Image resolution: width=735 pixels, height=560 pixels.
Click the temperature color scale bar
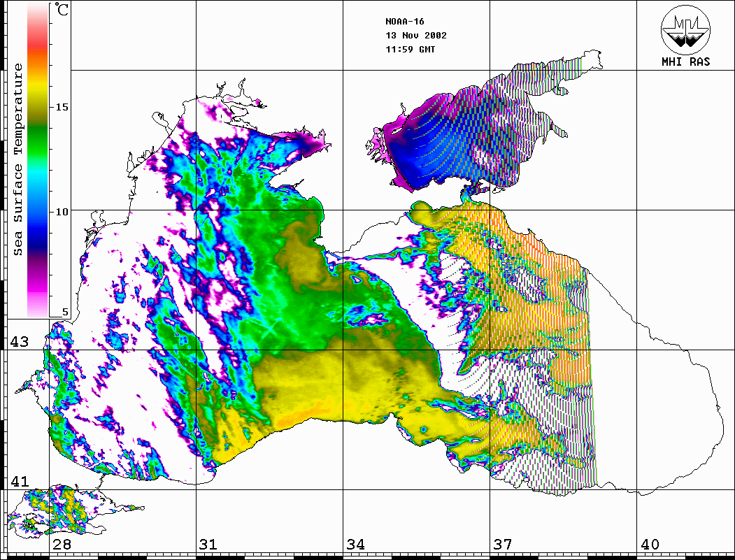coord(38,160)
